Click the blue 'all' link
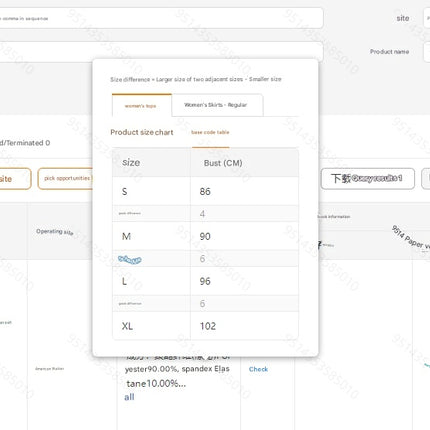Viewport: 430px width, 430px height. click(129, 397)
